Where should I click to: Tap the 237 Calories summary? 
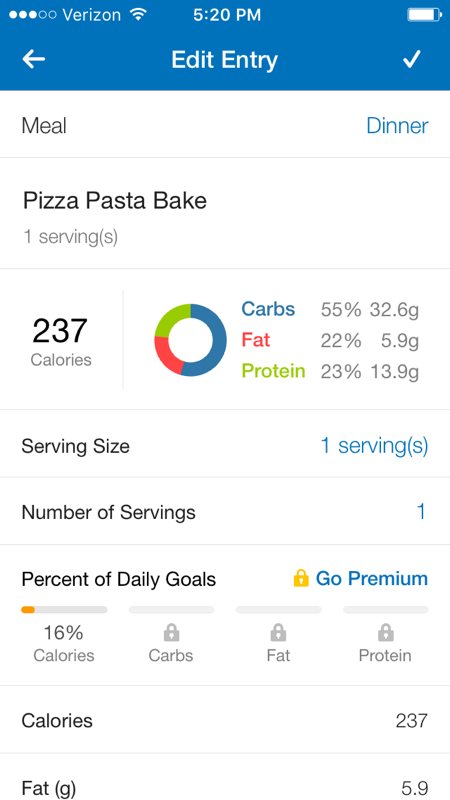[61, 340]
